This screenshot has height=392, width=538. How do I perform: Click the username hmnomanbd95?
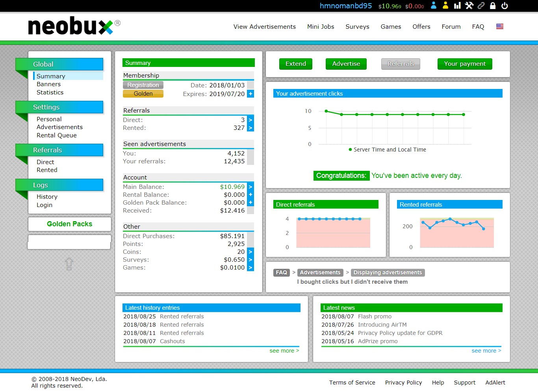pos(346,6)
